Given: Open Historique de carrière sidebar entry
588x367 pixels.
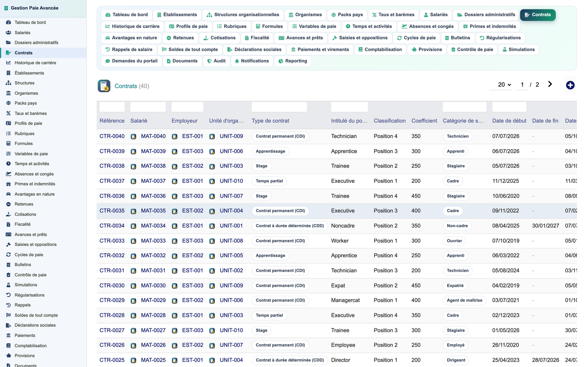Looking at the screenshot, I should click(x=43, y=63).
